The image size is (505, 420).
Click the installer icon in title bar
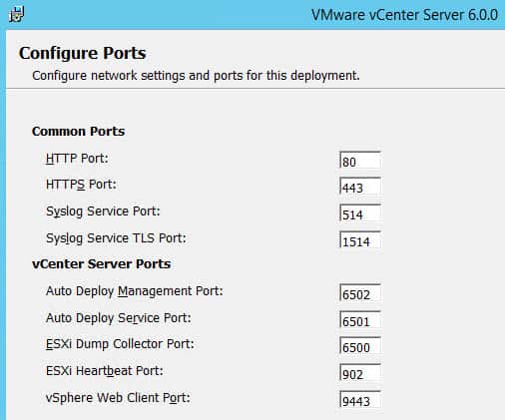tap(16, 15)
